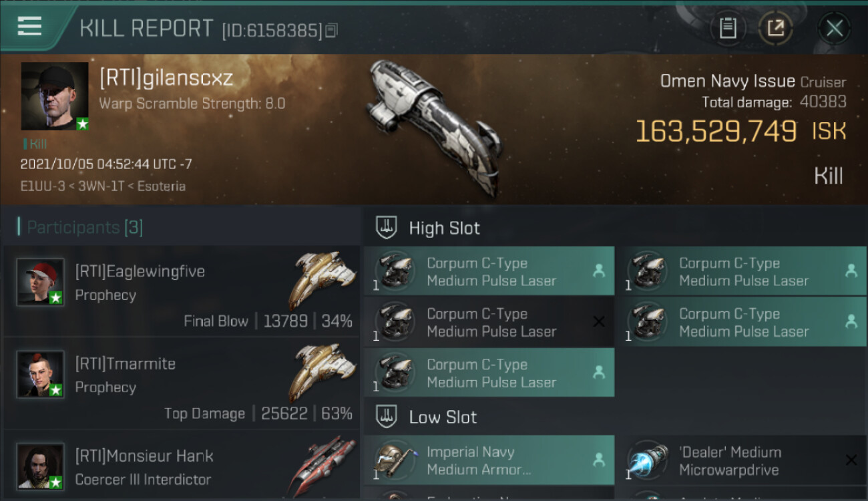Select first Corpum C-Type Medium Pulse Laser
Image resolution: width=868 pixels, height=501 pixels.
(489, 271)
